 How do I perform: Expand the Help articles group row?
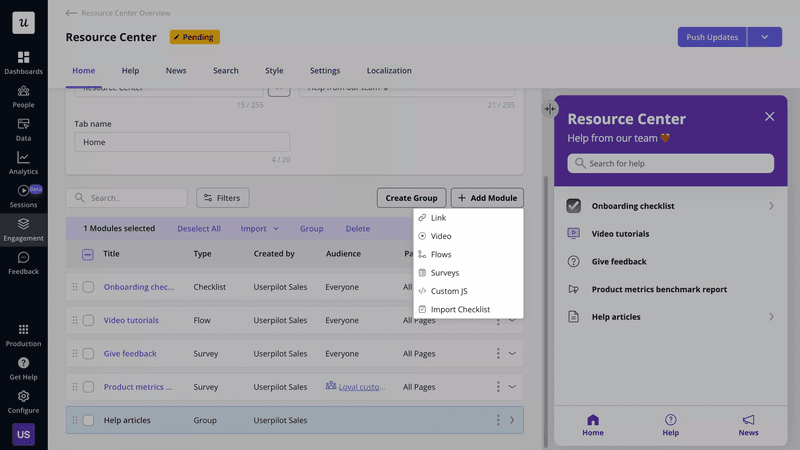(x=512, y=420)
